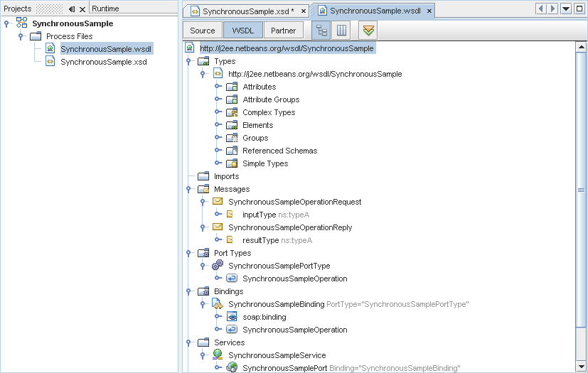This screenshot has height=373, width=588.
Task: Click the Groups folder icon
Action: (x=232, y=138)
